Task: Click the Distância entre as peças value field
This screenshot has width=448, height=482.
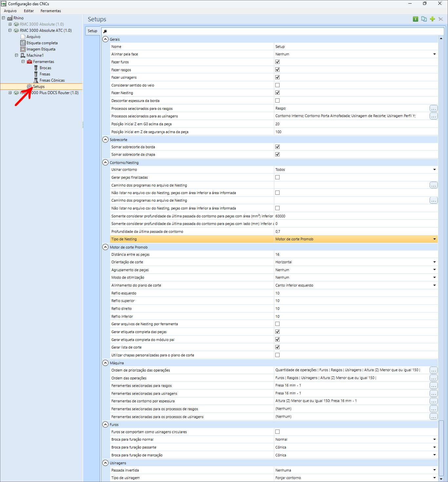Action: (356, 254)
